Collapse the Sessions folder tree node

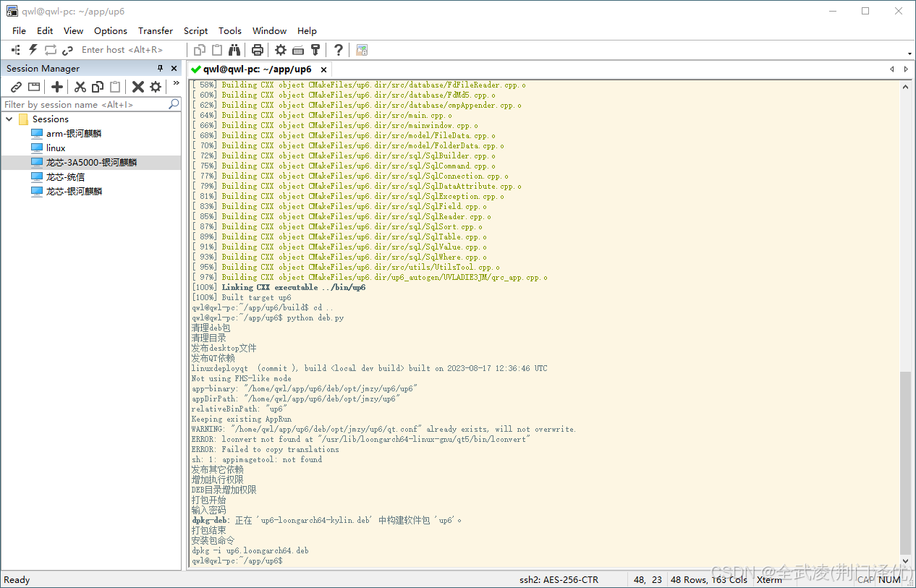tap(9, 119)
